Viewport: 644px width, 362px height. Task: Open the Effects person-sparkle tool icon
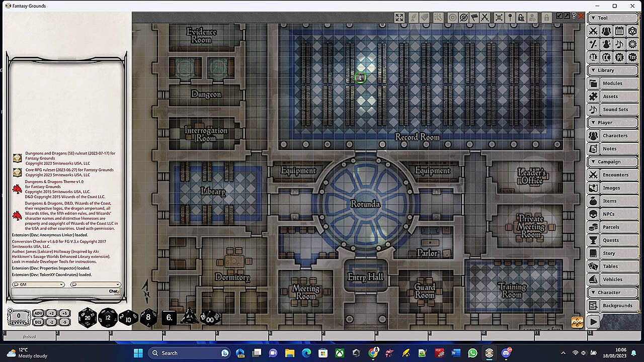(x=606, y=44)
